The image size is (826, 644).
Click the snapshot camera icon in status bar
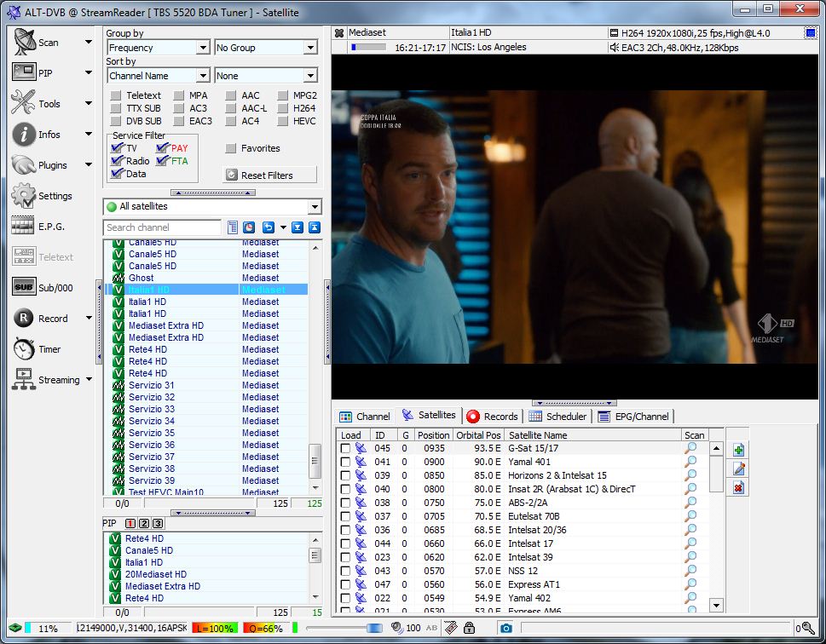(x=505, y=628)
